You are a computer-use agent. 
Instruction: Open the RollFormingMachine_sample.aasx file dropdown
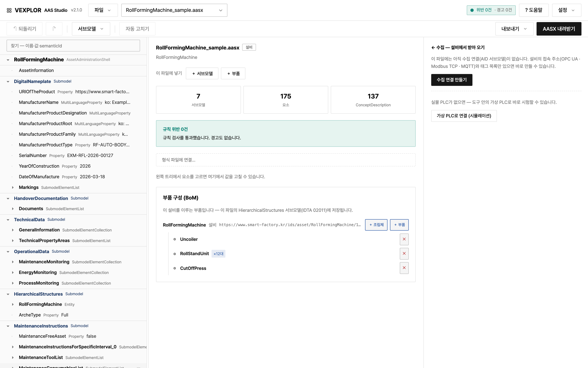tap(174, 10)
